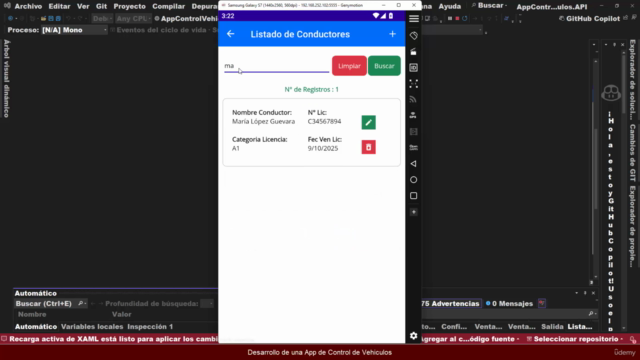640x360 pixels.
Task: Open the Genymotion pixel-perfect fullscreen icon
Action: [x=413, y=84]
